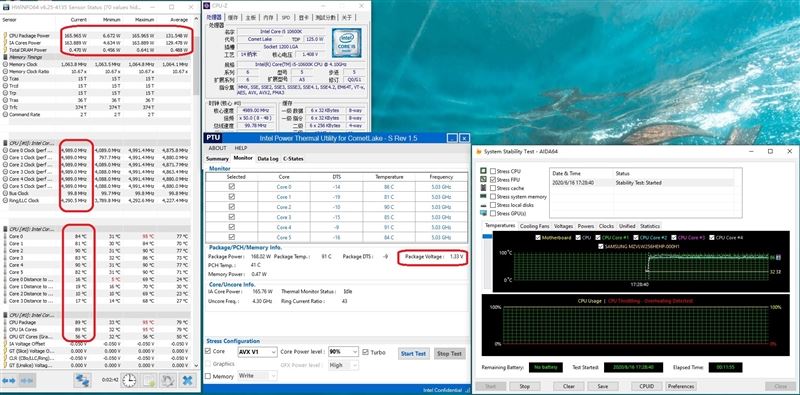This screenshot has height=395, width=800.
Task: Toggle SAMSUNG MZVLW256HEHP graph checkbox
Action: [x=602, y=246]
